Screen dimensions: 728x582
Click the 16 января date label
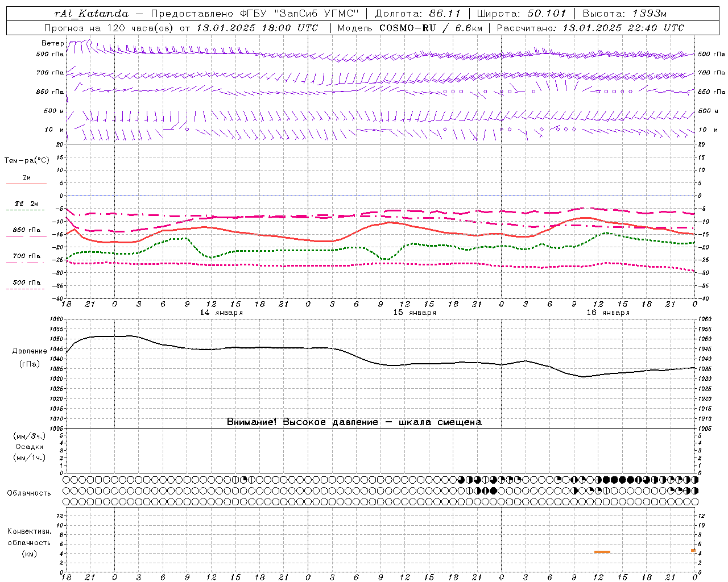click(x=608, y=313)
